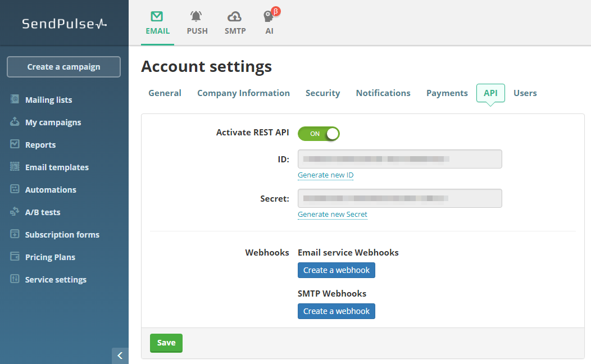Open Reports via its chart icon
This screenshot has height=364, width=591.
pyautogui.click(x=15, y=144)
